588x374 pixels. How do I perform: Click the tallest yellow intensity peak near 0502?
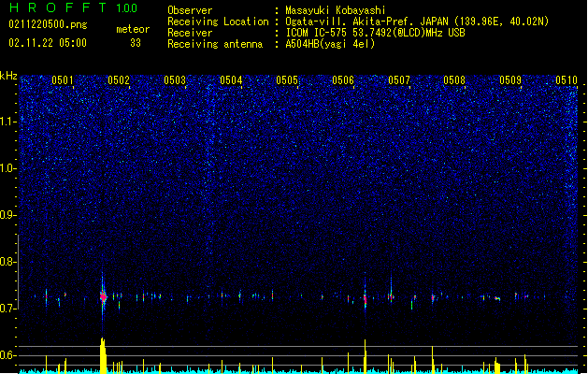103,355
